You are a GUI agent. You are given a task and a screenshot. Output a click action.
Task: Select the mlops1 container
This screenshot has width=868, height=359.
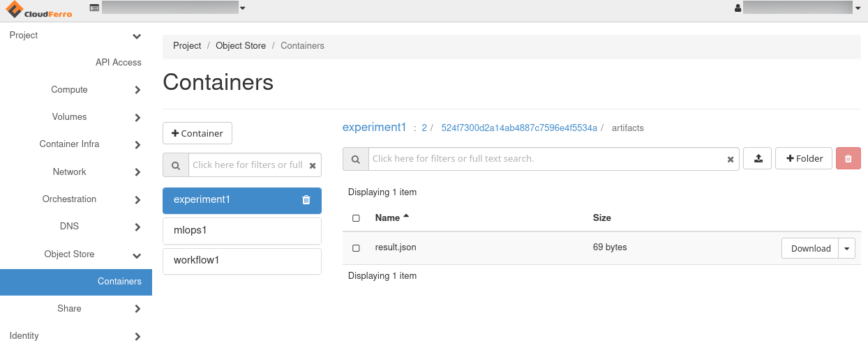(242, 231)
